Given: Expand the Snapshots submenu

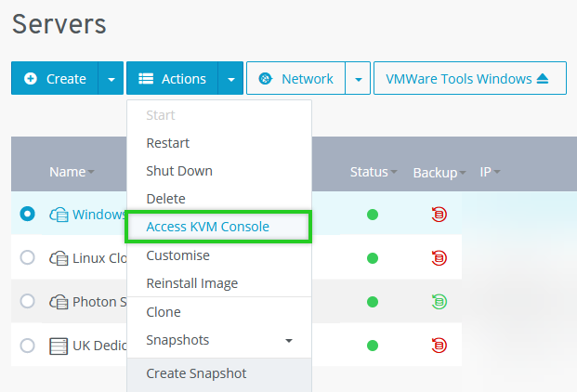Looking at the screenshot, I should click(x=288, y=341).
